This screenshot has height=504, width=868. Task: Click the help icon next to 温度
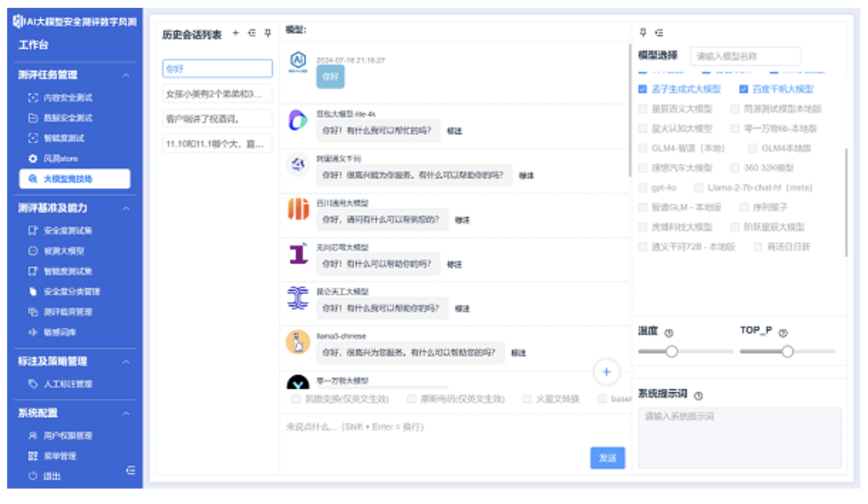point(669,333)
